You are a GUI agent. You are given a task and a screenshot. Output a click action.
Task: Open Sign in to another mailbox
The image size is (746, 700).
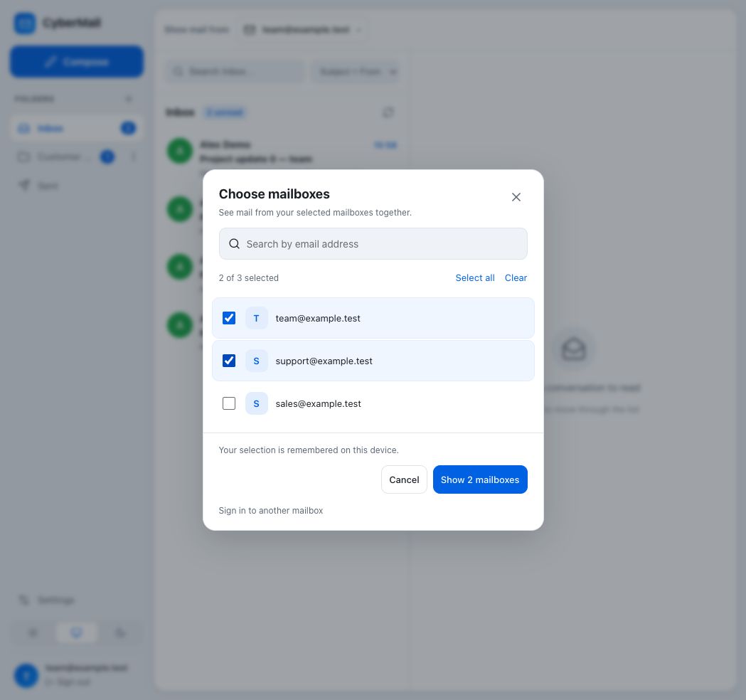point(271,511)
